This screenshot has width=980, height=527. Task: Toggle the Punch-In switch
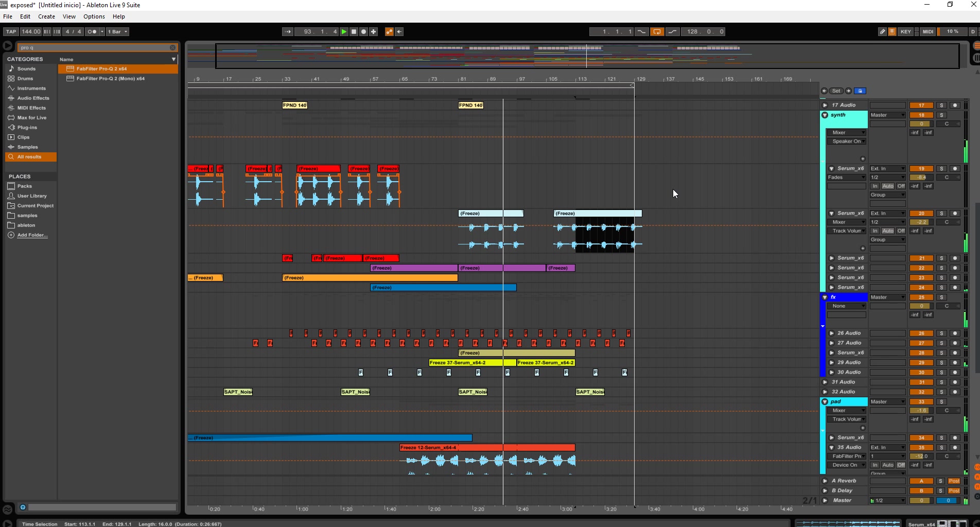(x=641, y=32)
